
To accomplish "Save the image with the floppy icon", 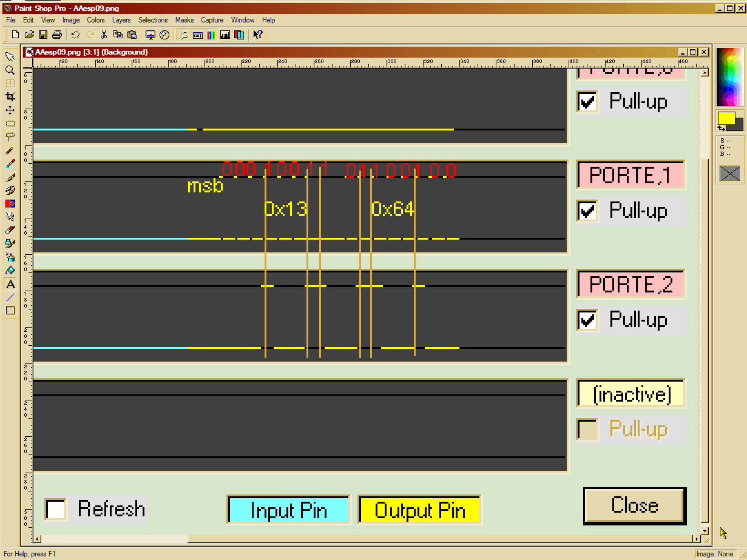I will coord(43,35).
